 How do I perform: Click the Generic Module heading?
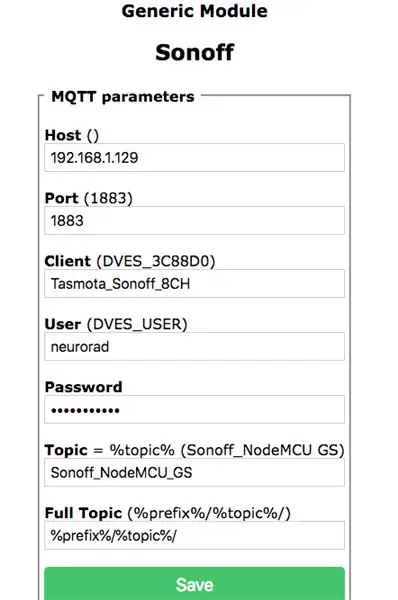[x=194, y=11]
